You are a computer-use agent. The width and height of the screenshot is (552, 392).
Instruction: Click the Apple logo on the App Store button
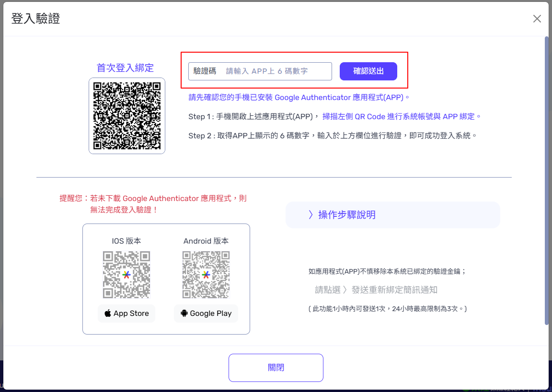[108, 314]
